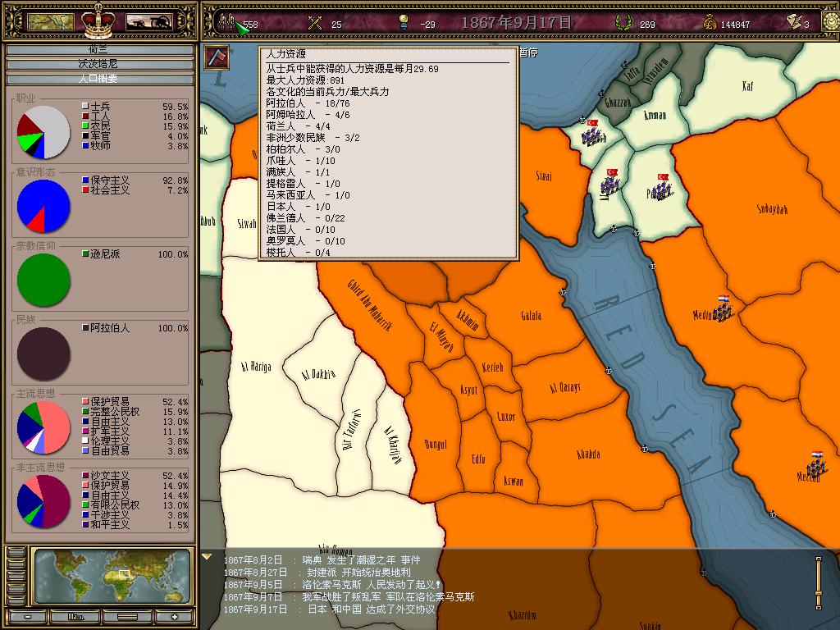Open the cannon military view icon
Image resolution: width=840 pixels, height=630 pixels.
pyautogui.click(x=148, y=22)
